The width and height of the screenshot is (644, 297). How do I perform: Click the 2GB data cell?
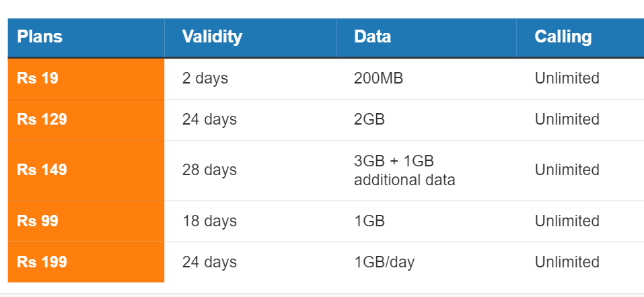coord(369,120)
